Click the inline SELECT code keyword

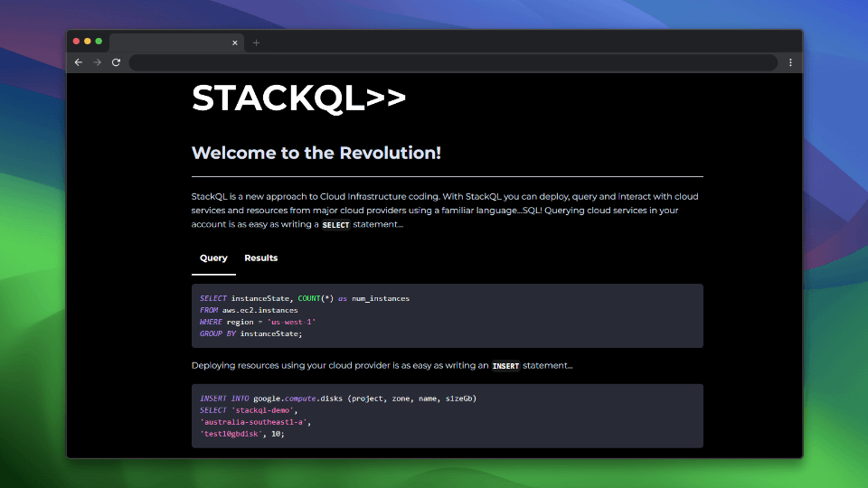click(x=335, y=225)
